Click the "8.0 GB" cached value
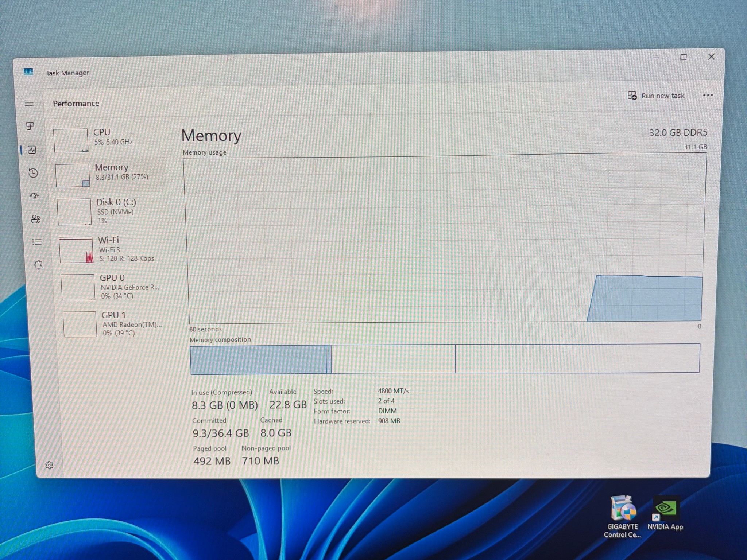 [x=276, y=433]
